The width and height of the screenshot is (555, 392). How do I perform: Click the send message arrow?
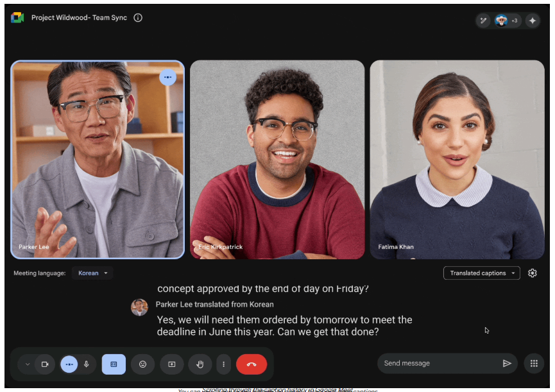(507, 364)
